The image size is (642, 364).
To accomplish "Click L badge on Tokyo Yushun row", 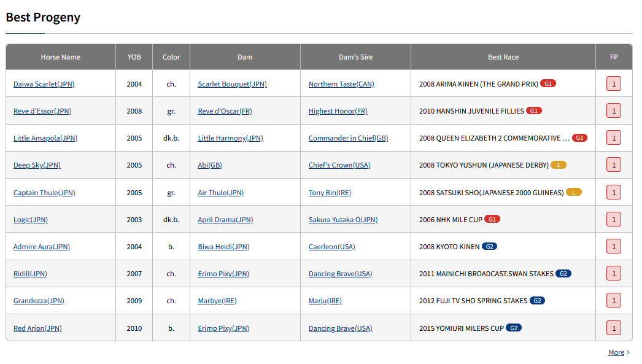I will (x=559, y=165).
